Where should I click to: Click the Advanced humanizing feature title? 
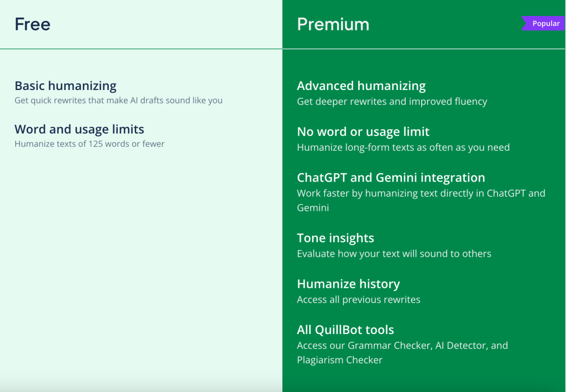(361, 86)
